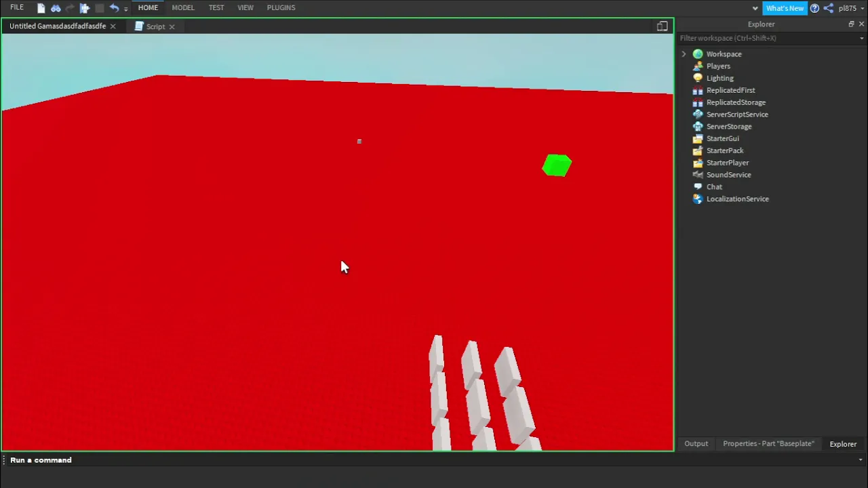Select ReplicatedFirst in Explorer
The image size is (868, 488).
(x=730, y=90)
